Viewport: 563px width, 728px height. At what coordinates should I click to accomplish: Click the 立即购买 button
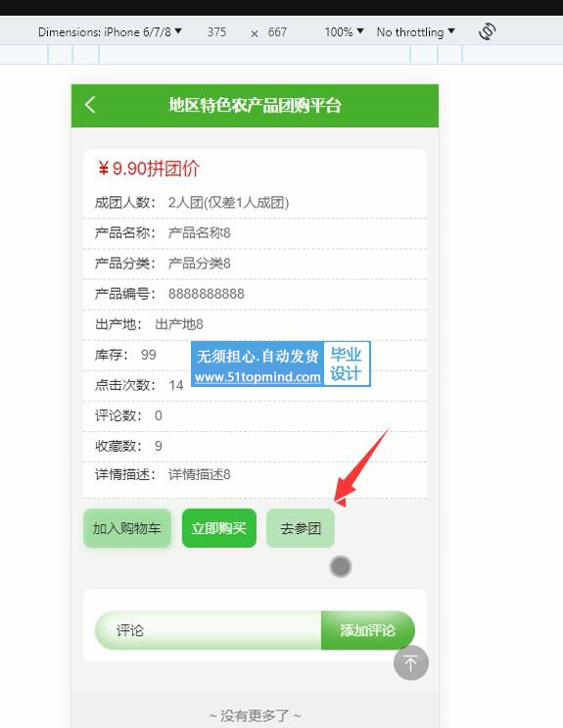pos(219,528)
